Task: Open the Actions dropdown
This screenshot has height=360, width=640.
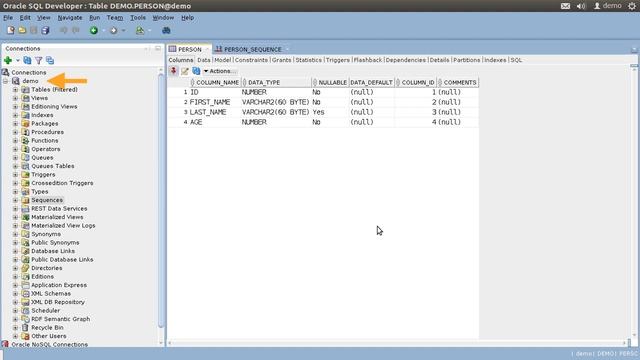Action: click(x=220, y=71)
